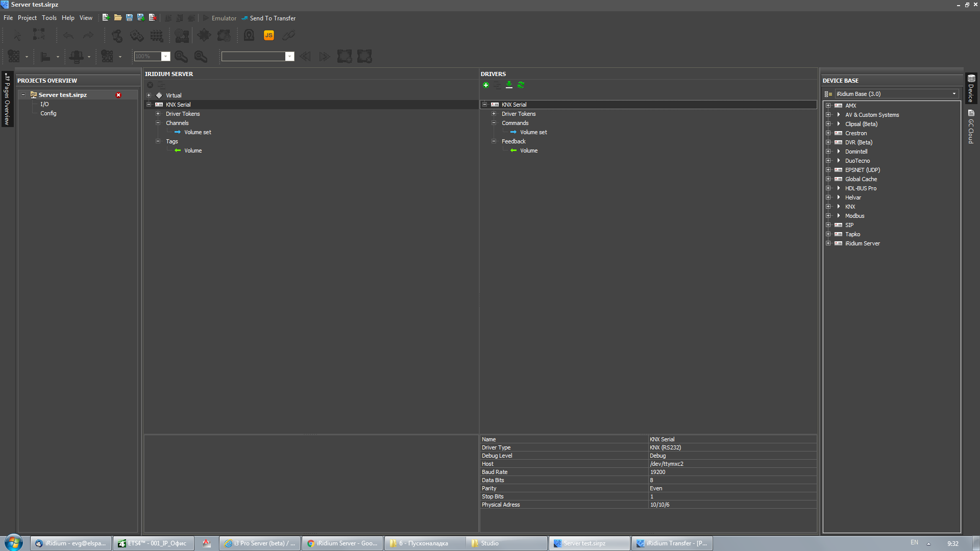The height and width of the screenshot is (551, 980).
Task: Click the Parity value Even
Action: (x=732, y=488)
